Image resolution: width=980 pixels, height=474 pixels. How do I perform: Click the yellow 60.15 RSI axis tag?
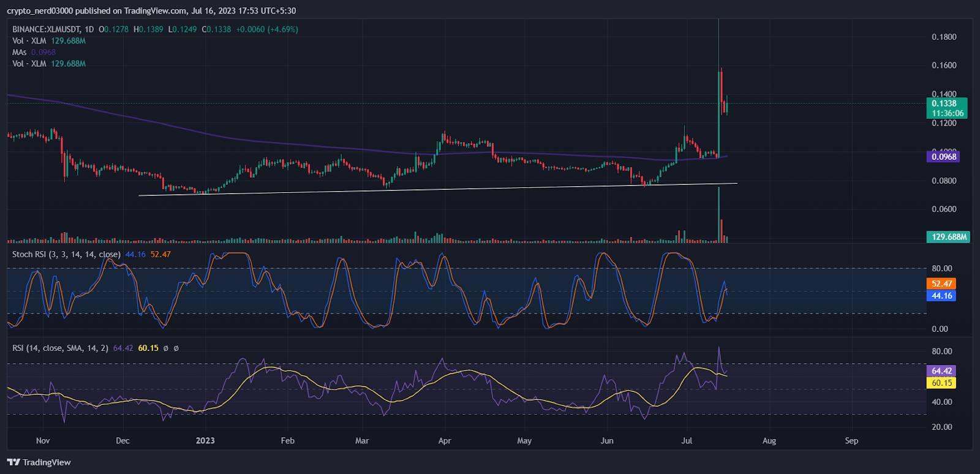(x=941, y=383)
